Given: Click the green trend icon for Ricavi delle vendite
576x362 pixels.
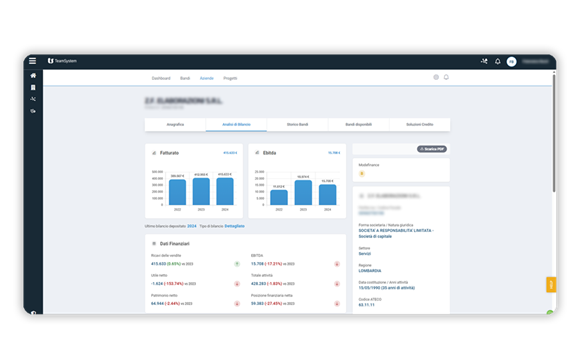Looking at the screenshot, I should [x=237, y=264].
